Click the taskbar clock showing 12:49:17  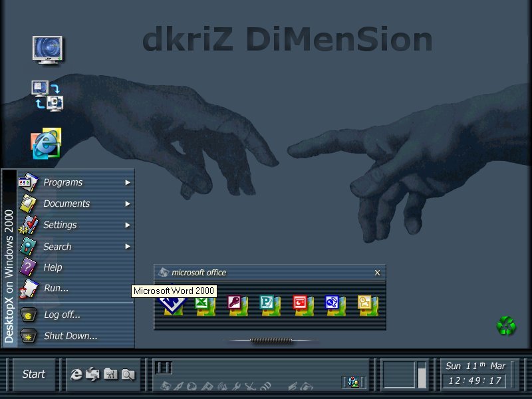pos(475,381)
